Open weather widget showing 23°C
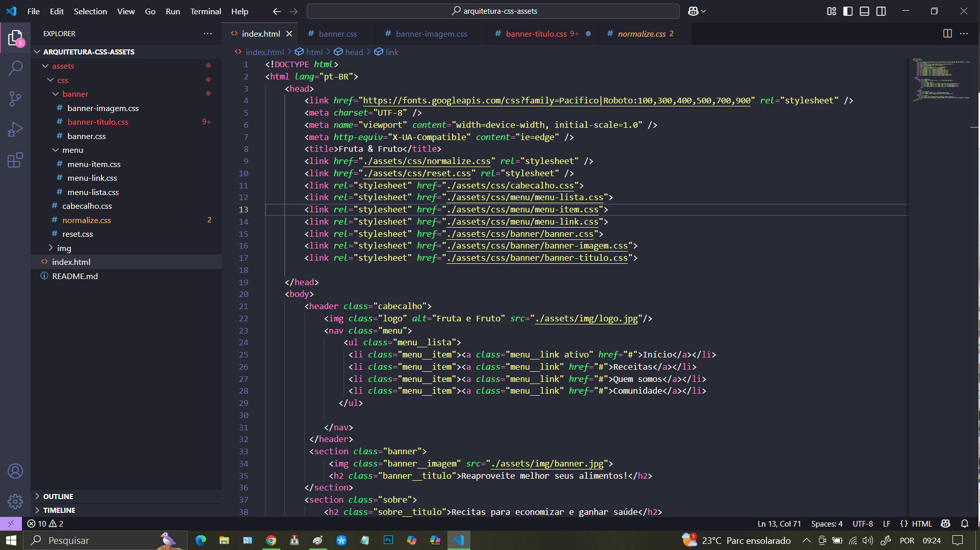 (x=736, y=540)
